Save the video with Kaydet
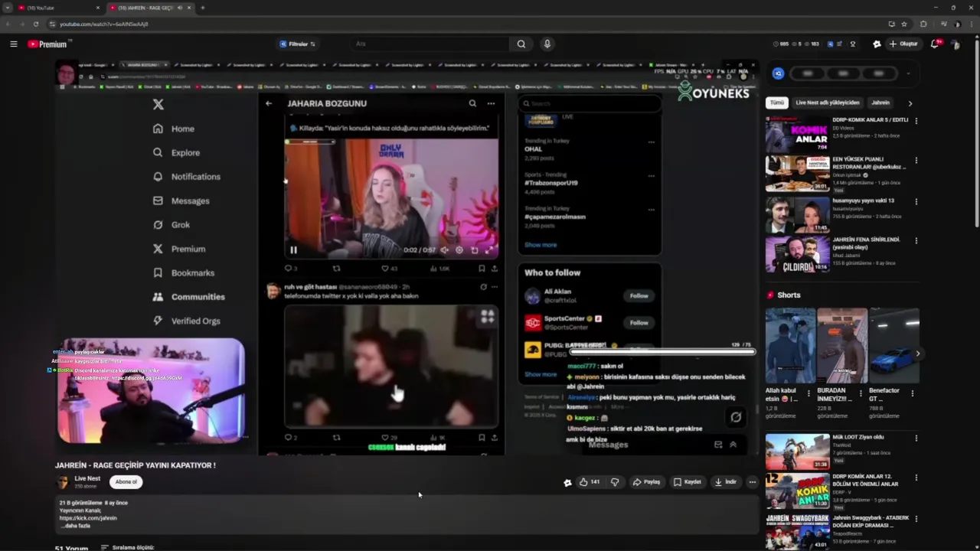This screenshot has height=551, width=980. tap(688, 482)
